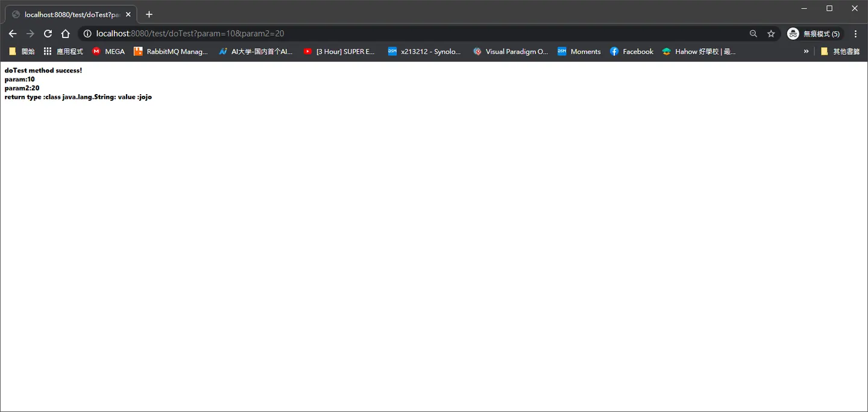Click the browser back arrow
This screenshot has width=868, height=412.
pyautogui.click(x=13, y=34)
